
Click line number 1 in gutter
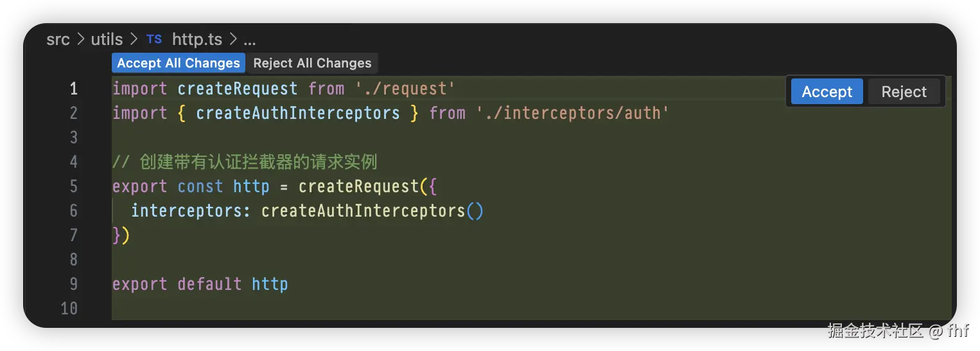pos(73,89)
